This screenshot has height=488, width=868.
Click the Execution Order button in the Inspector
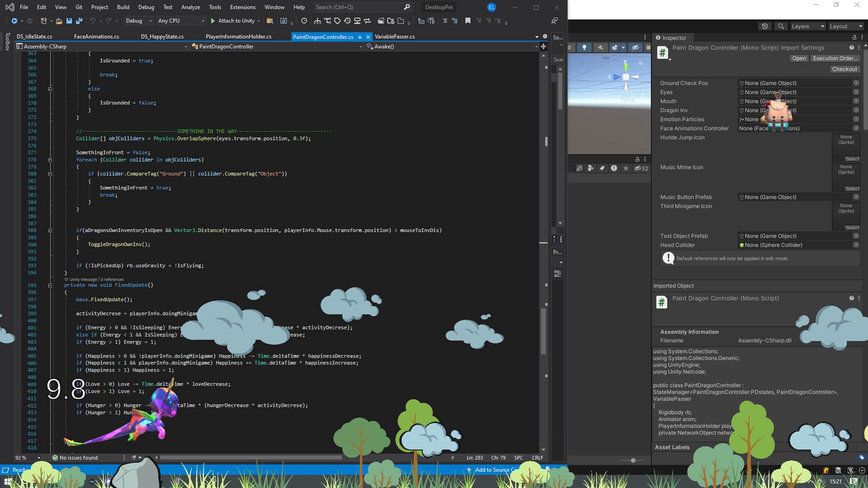coord(835,58)
